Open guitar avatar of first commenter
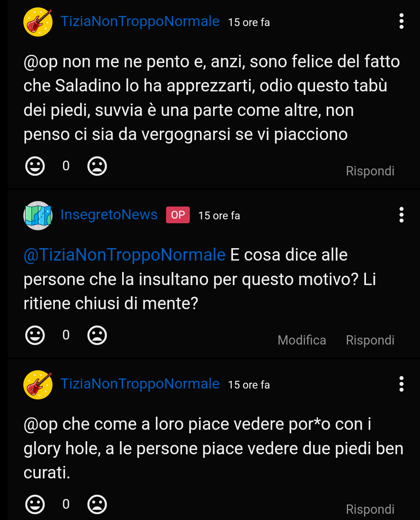Viewport: 420px width, 520px height. tap(38, 22)
